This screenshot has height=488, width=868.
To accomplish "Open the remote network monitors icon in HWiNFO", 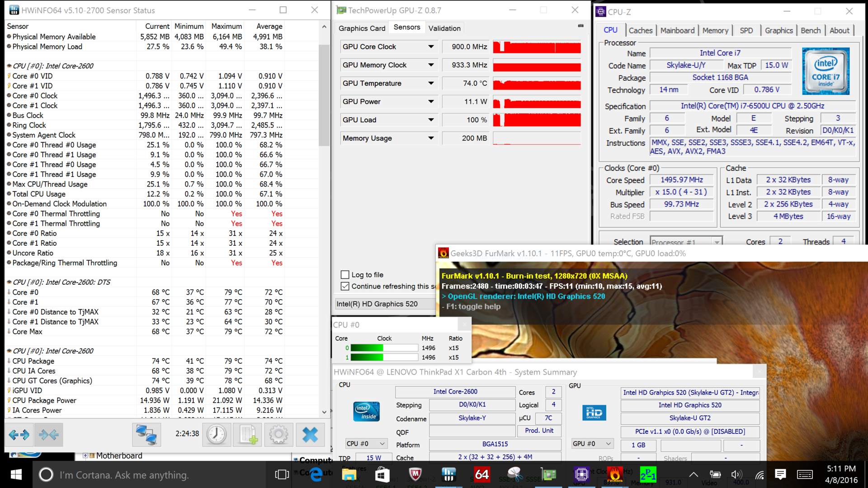I will click(146, 435).
